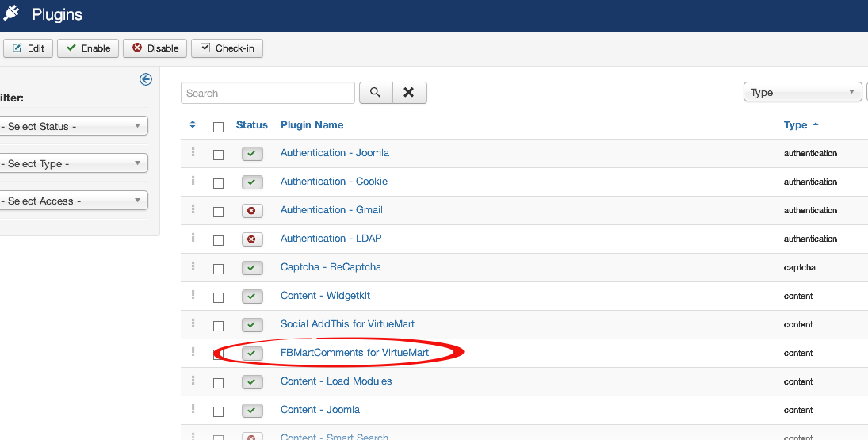This screenshot has height=440, width=868.
Task: Select checkbox for Social AddThis for VirtueMart
Action: point(219,326)
